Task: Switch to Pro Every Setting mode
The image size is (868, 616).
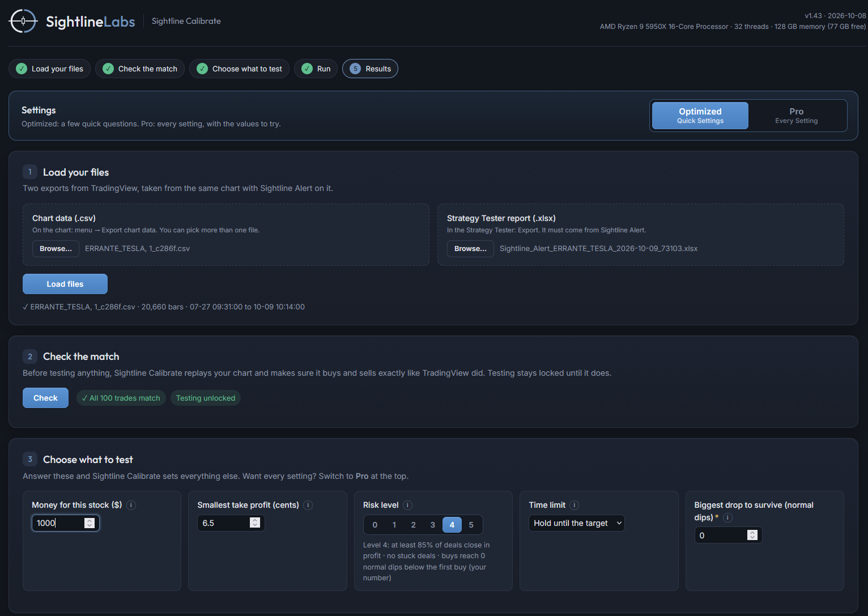Action: 797,116
